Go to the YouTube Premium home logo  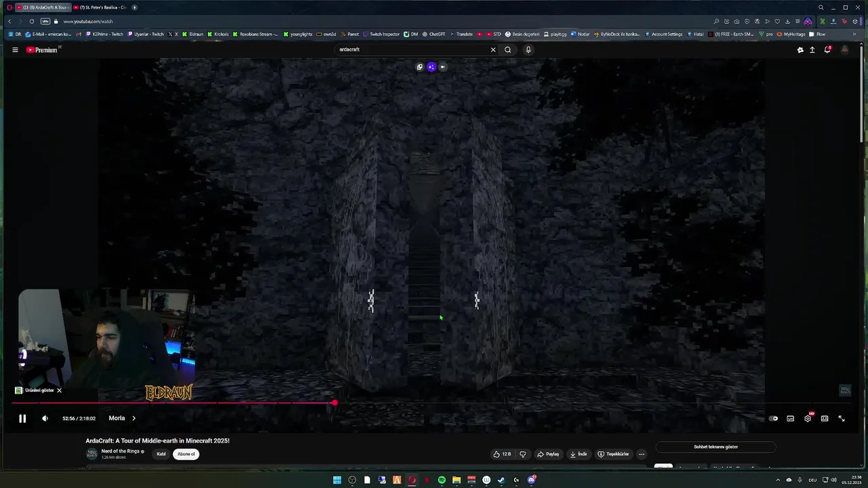click(x=43, y=49)
